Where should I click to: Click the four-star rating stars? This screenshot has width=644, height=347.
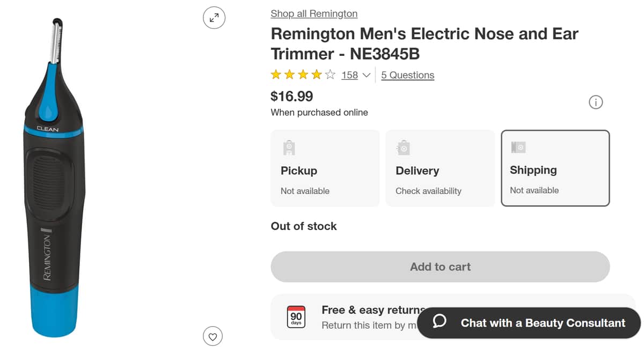303,75
